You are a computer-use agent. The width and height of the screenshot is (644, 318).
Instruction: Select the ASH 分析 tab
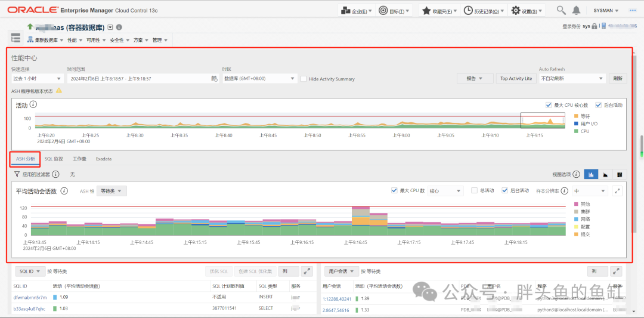pyautogui.click(x=25, y=159)
